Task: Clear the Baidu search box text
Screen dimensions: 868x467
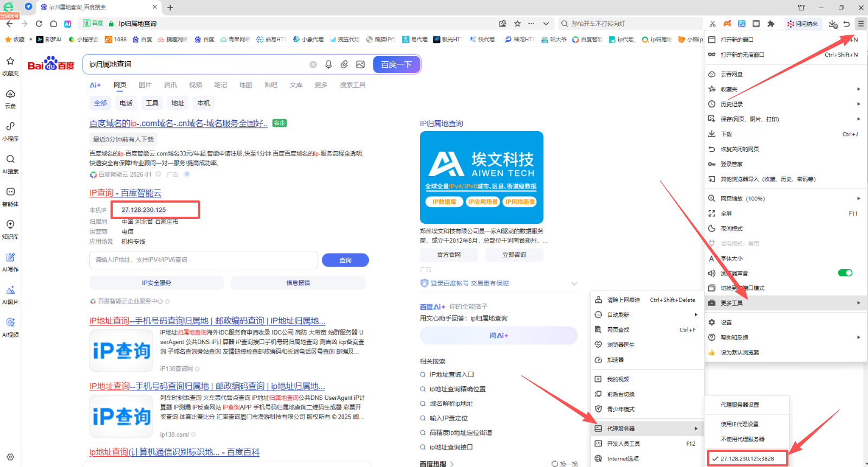Action: [313, 64]
